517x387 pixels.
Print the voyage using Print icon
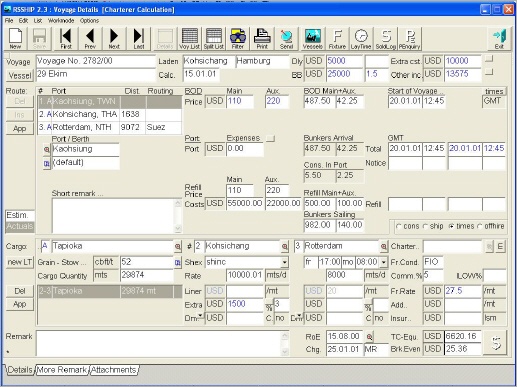coord(262,39)
